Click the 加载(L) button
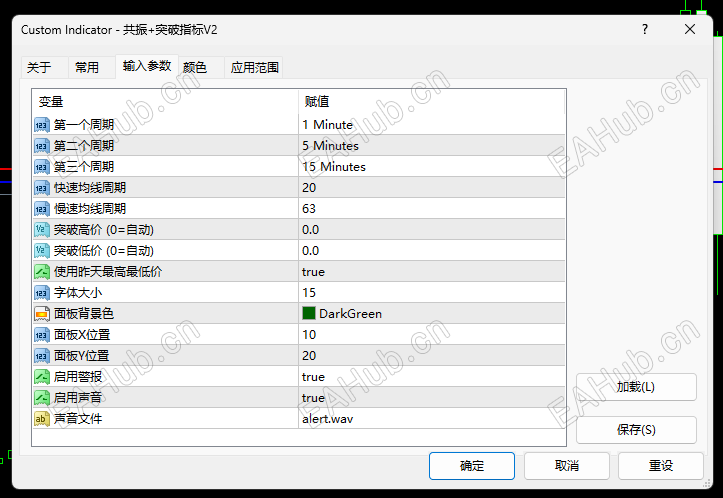Viewport: 723px width, 498px height. pos(636,387)
